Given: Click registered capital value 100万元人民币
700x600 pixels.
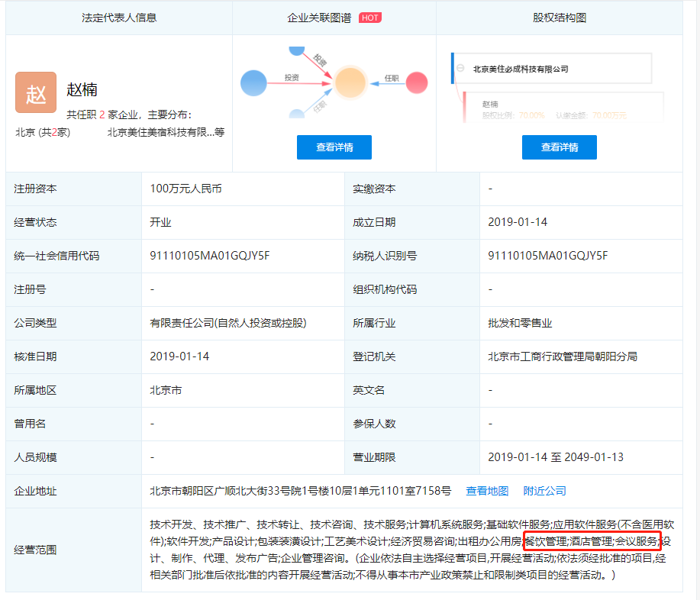Looking at the screenshot, I should point(185,189).
